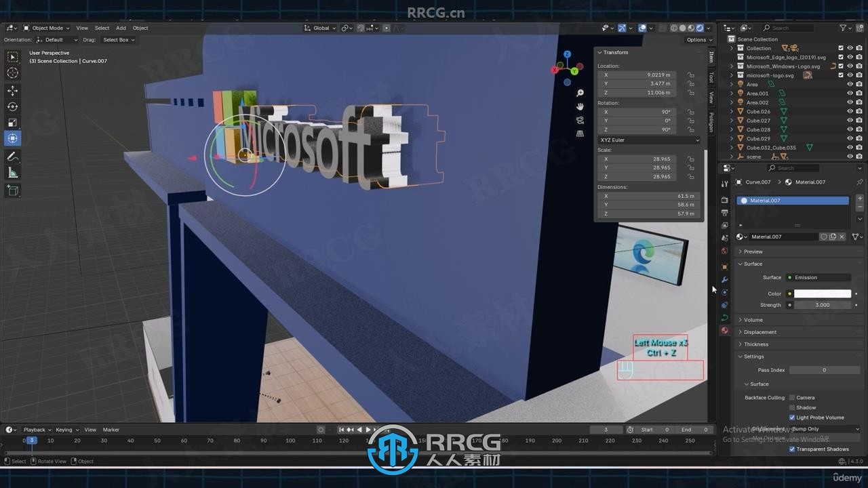Open the XYZ Euler rotation mode dropdown
868x488 pixels.
[649, 140]
